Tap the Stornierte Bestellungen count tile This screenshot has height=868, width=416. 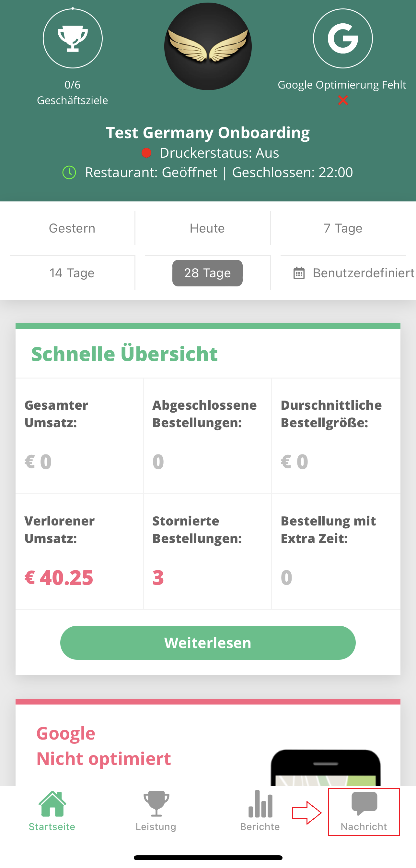click(x=207, y=552)
